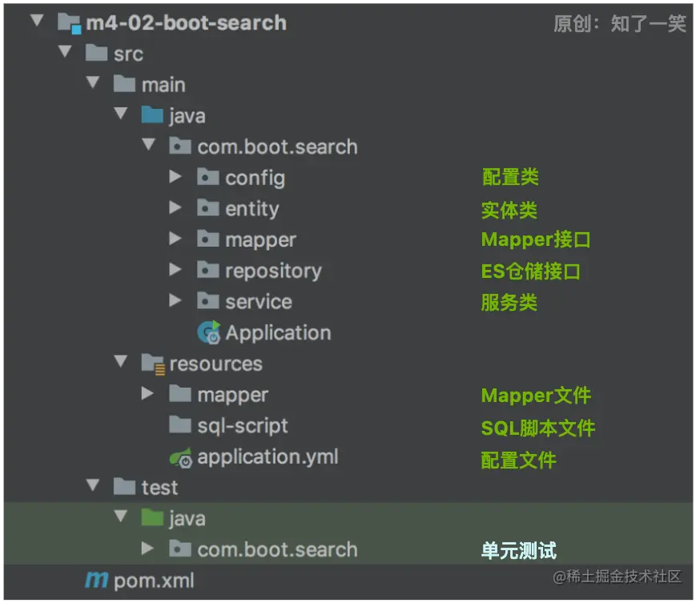Collapse the src folder arrow
700x603 pixels.
click(x=65, y=51)
